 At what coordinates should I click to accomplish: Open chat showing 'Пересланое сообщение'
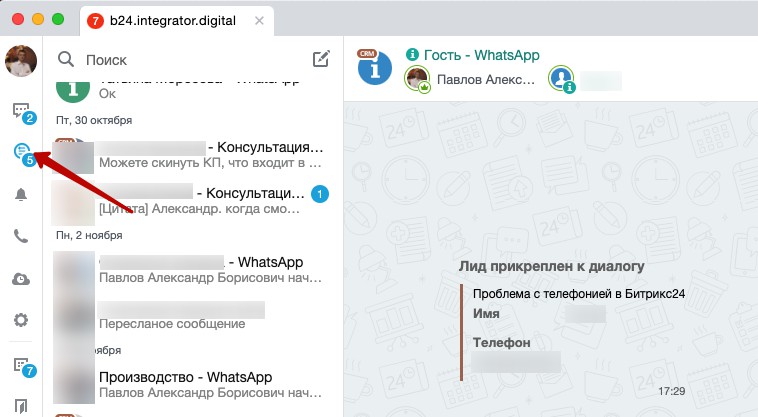tap(192, 316)
